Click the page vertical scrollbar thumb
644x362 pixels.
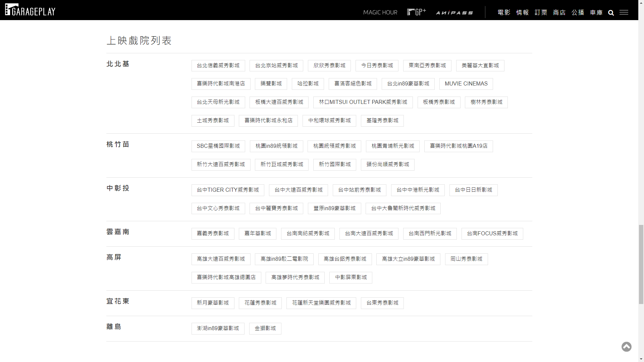coord(641,264)
